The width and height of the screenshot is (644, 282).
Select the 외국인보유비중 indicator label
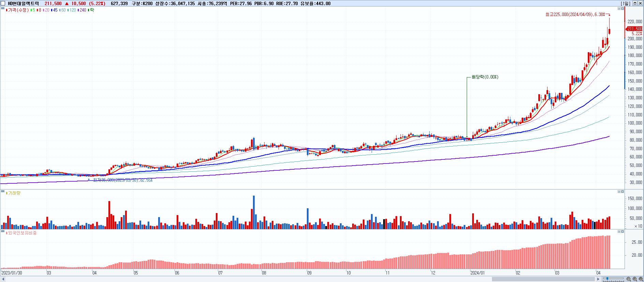(21, 233)
